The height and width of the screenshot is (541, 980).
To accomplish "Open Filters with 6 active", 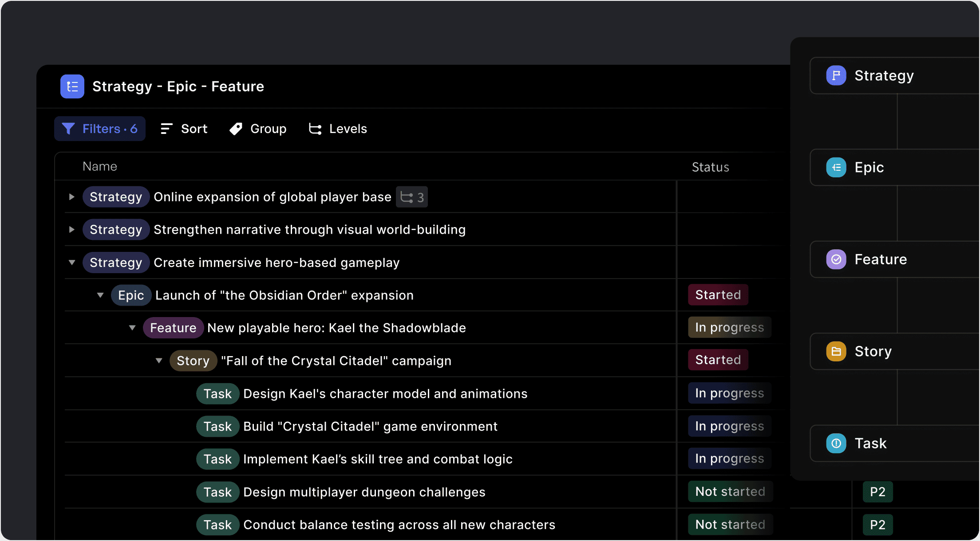I will (x=100, y=129).
